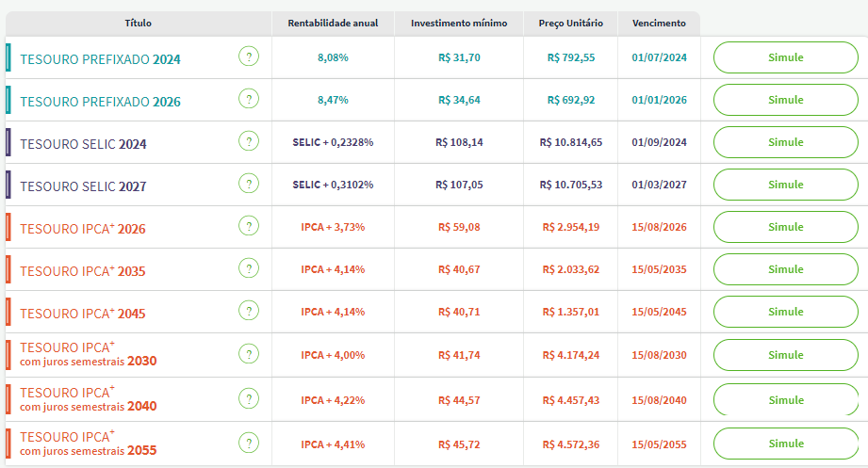Open Tesouro Prefixado 2026 title link

[x=100, y=101]
